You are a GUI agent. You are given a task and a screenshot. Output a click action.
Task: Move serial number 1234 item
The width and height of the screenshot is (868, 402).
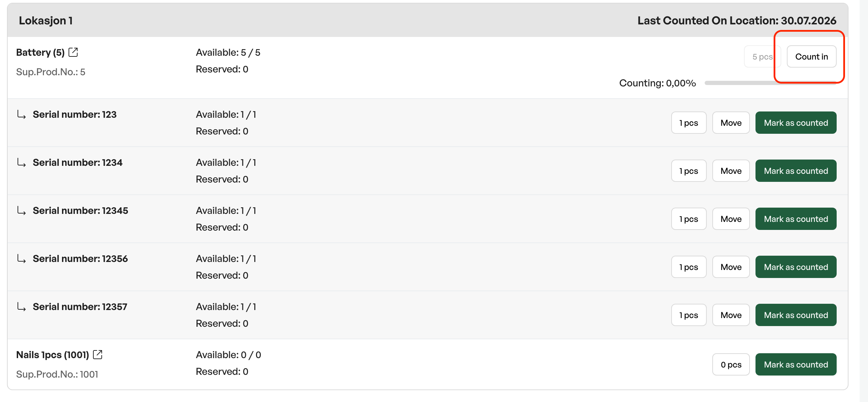pos(731,171)
